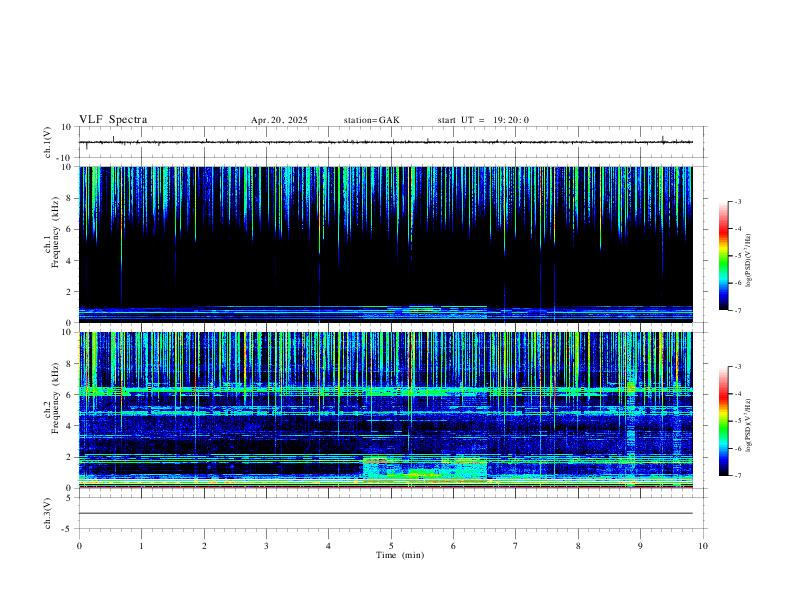Image resolution: width=792 pixels, height=612 pixels.
Task: Click the 4 kHz tick on ch.2 frequency axis
Action: point(69,426)
